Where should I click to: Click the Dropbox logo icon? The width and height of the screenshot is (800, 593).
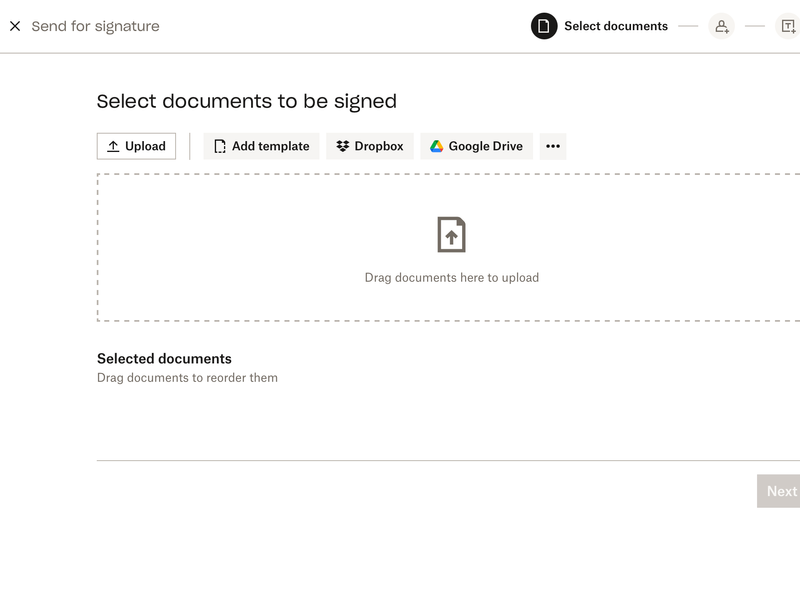[x=343, y=146]
